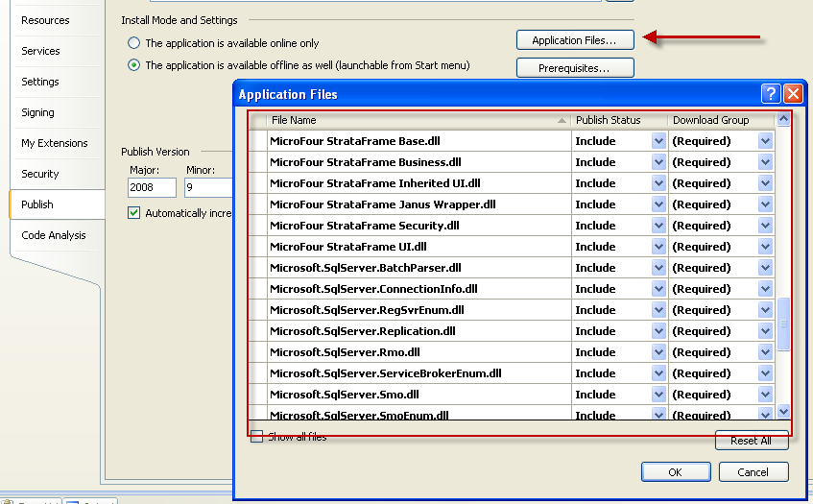Open the Prerequisites dialog button
The height and width of the screenshot is (504, 813).
point(575,68)
